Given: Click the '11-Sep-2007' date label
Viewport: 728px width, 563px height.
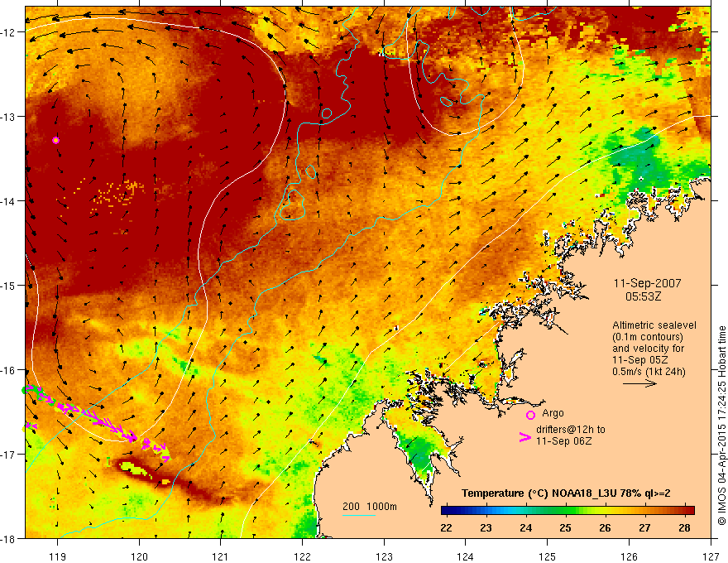Looking at the screenshot, I should point(647,283).
